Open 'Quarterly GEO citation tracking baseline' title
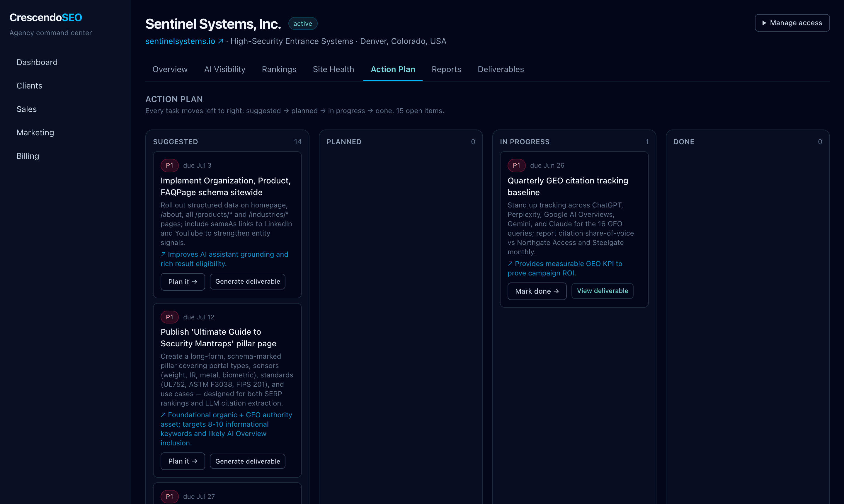844x504 pixels. [568, 186]
